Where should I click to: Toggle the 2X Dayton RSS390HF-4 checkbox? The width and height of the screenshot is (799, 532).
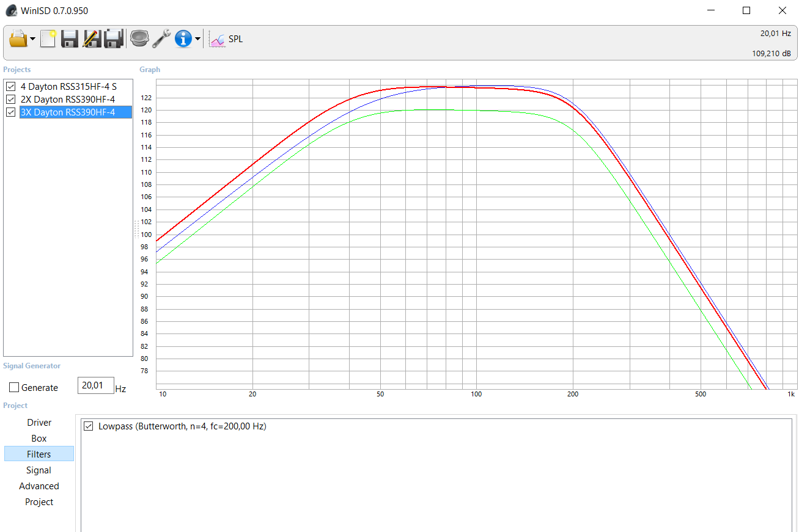pyautogui.click(x=10, y=100)
